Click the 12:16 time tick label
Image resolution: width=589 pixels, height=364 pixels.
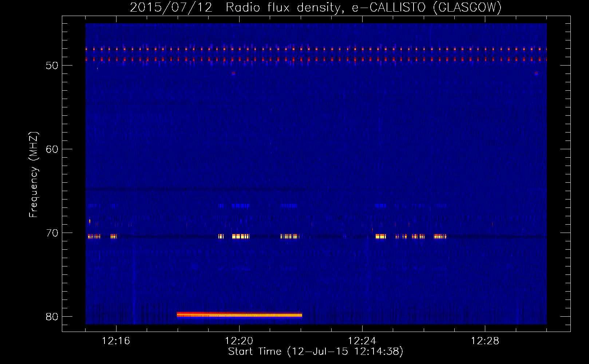pyautogui.click(x=116, y=341)
